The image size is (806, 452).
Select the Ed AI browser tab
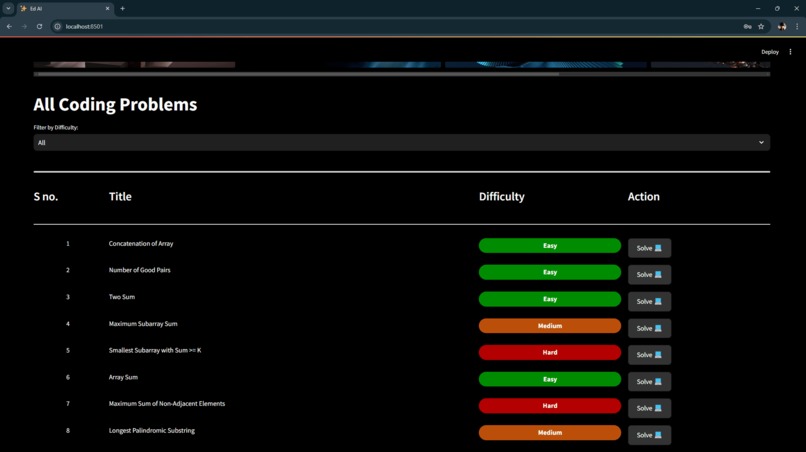tap(65, 9)
